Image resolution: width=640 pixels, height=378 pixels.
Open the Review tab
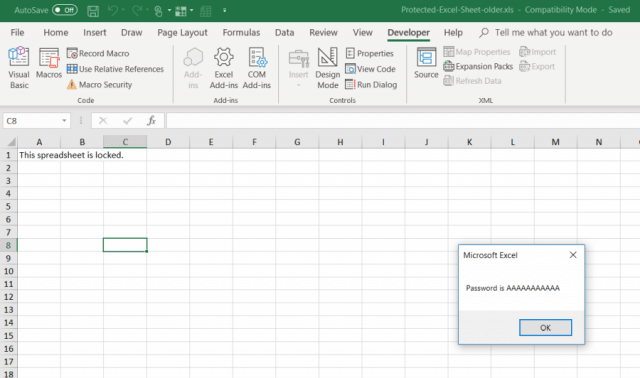point(323,32)
